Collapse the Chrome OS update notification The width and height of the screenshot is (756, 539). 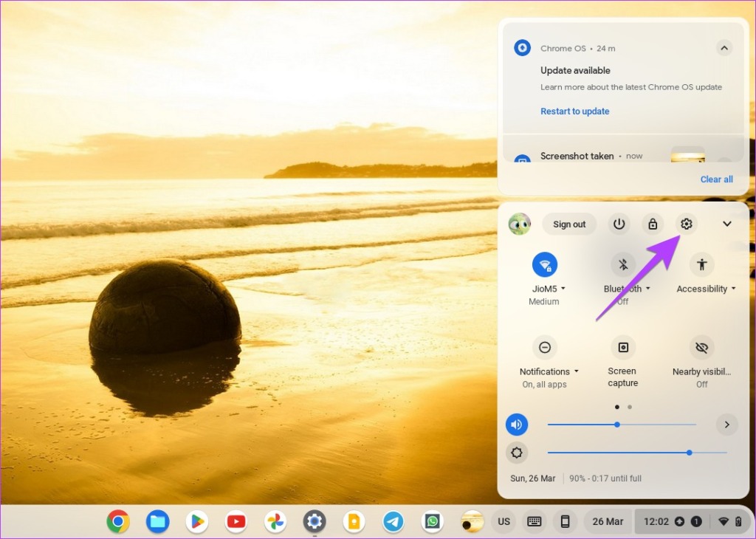[724, 49]
